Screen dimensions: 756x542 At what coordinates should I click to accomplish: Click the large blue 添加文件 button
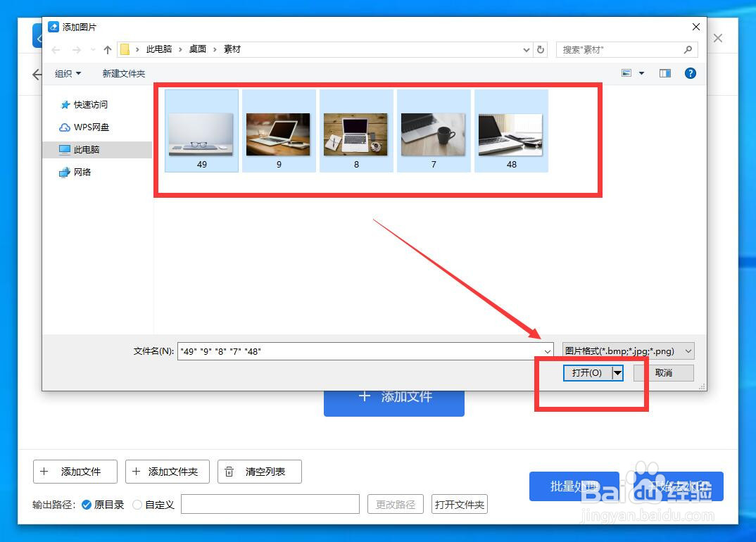[394, 403]
